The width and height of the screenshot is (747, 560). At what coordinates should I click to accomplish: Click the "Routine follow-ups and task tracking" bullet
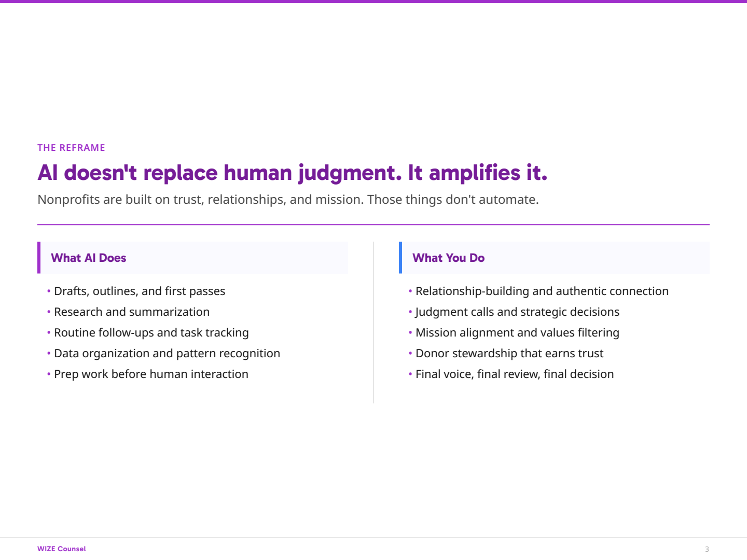coord(151,333)
